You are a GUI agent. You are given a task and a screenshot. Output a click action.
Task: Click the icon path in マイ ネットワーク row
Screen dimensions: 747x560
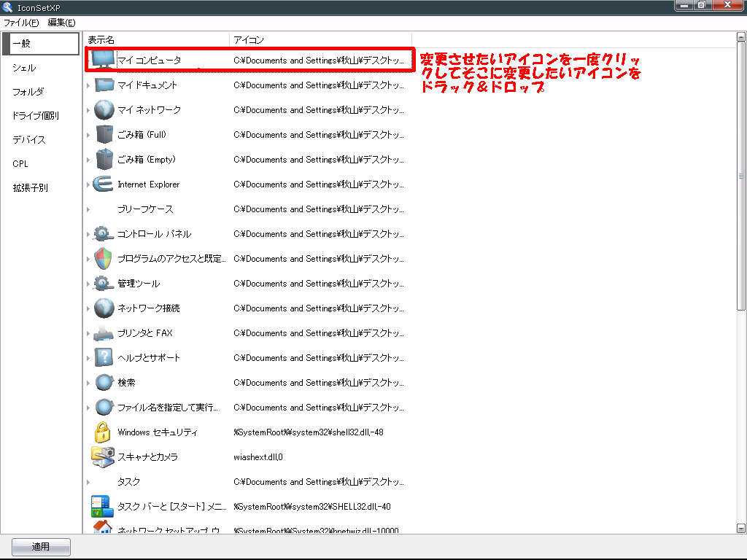[319, 110]
